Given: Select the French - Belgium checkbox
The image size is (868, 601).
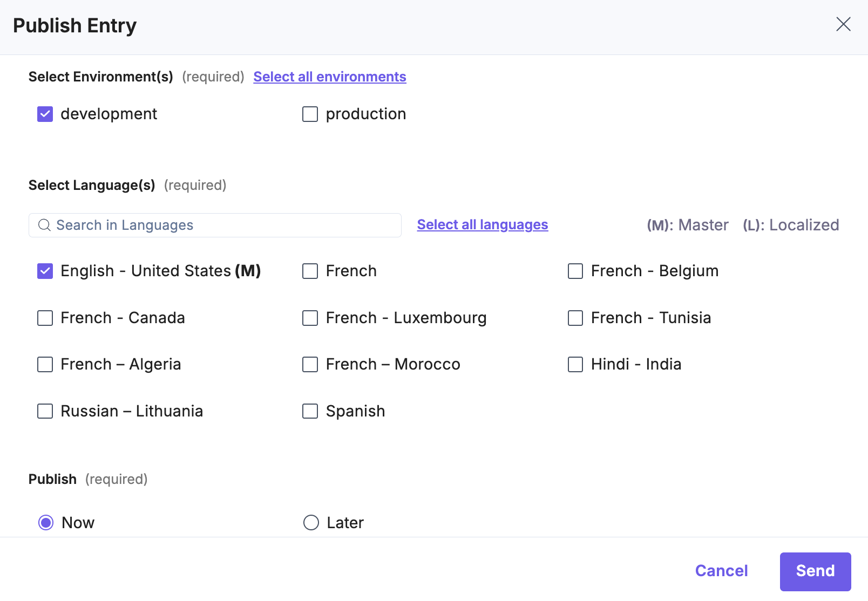Looking at the screenshot, I should [575, 271].
